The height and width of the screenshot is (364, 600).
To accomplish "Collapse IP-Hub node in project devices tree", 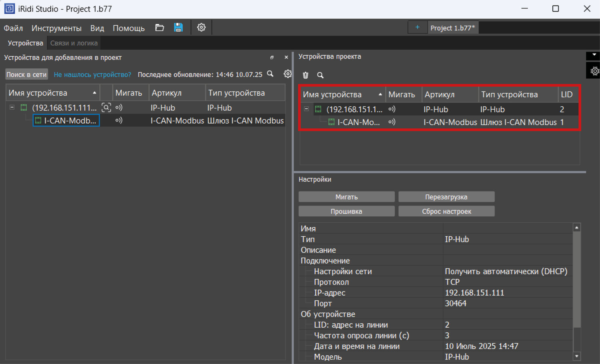I will 306,109.
